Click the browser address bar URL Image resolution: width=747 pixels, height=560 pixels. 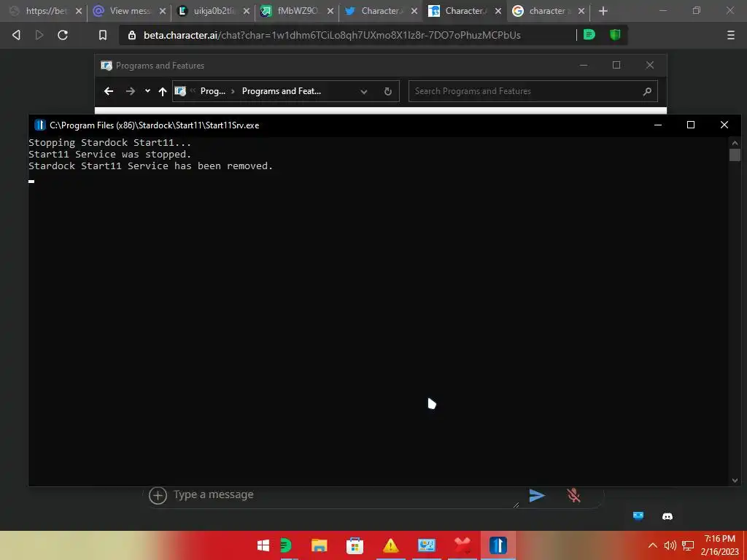click(x=332, y=35)
